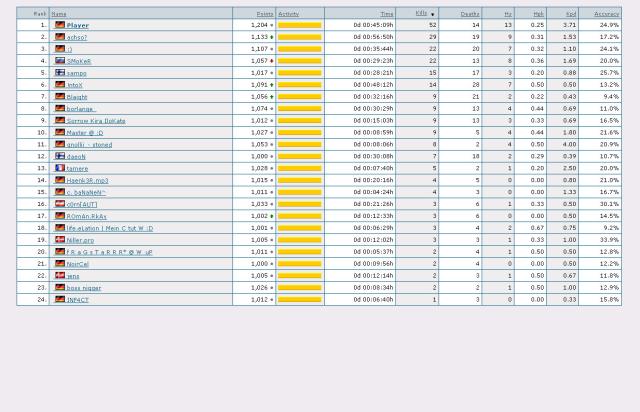Click green up arrow next to 1,133 points
The image size is (640, 412).
(x=272, y=37)
